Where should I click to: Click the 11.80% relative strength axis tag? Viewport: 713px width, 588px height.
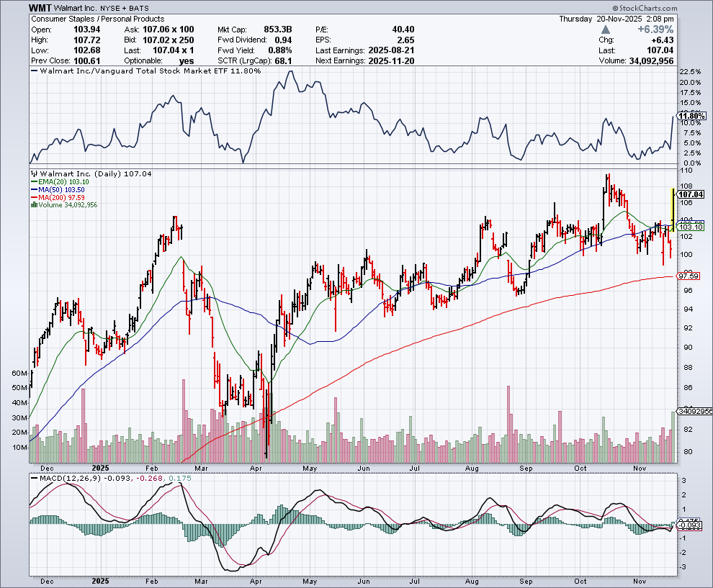[x=692, y=116]
